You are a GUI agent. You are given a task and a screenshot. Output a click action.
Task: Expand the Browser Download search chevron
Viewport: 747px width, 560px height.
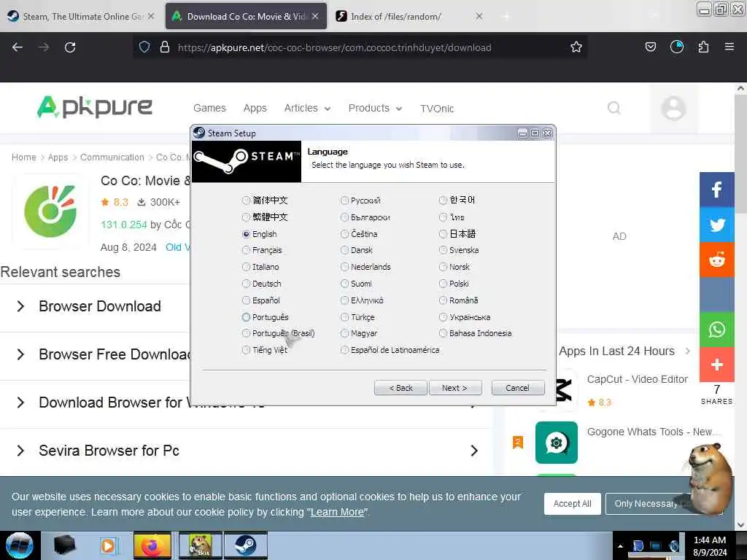point(20,306)
